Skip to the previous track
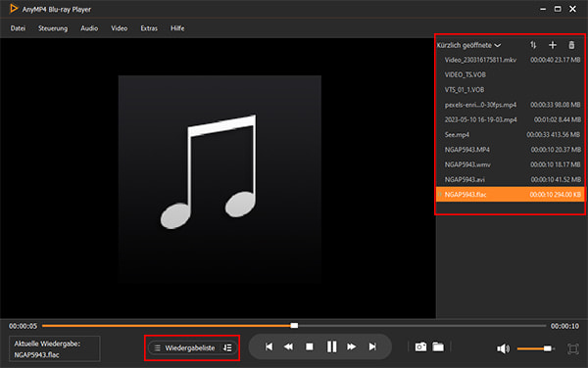Screen dimensions: 588x368 point(269,347)
